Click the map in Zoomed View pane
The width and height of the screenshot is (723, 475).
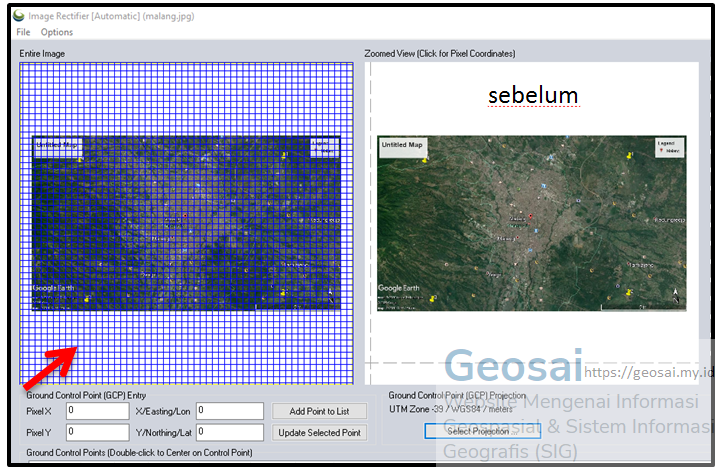pyautogui.click(x=532, y=223)
